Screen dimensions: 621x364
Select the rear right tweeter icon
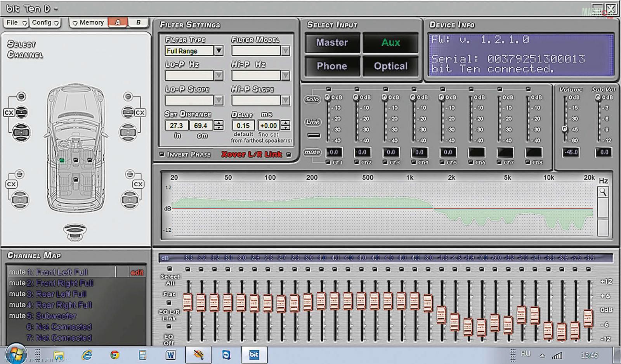(130, 174)
